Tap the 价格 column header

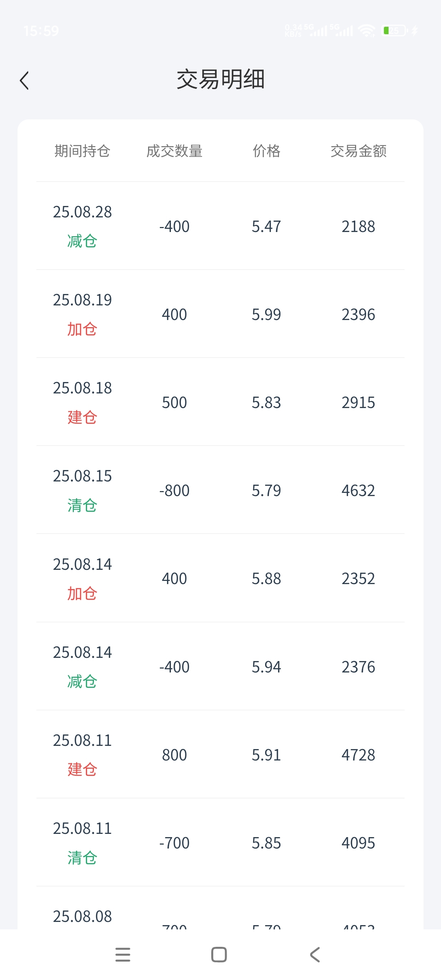click(x=266, y=151)
